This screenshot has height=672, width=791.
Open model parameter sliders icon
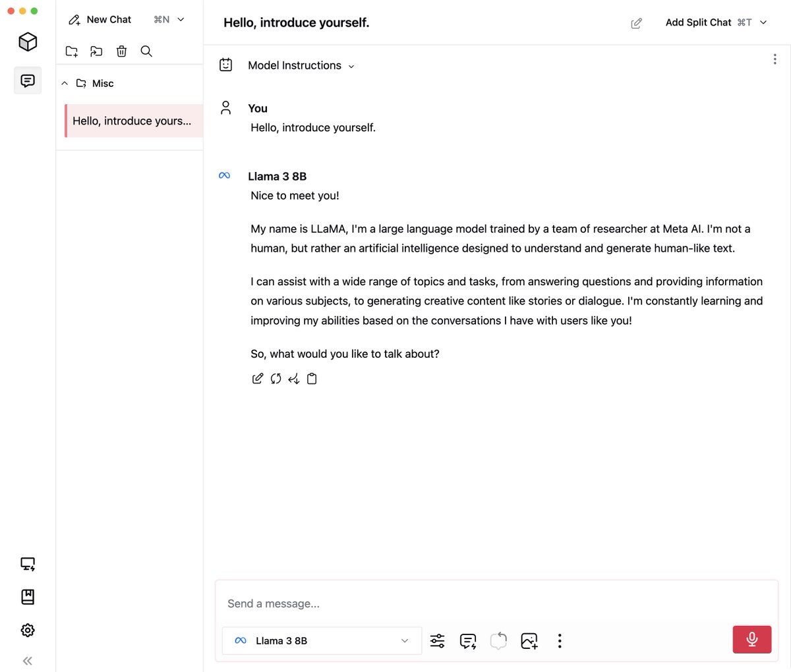437,640
